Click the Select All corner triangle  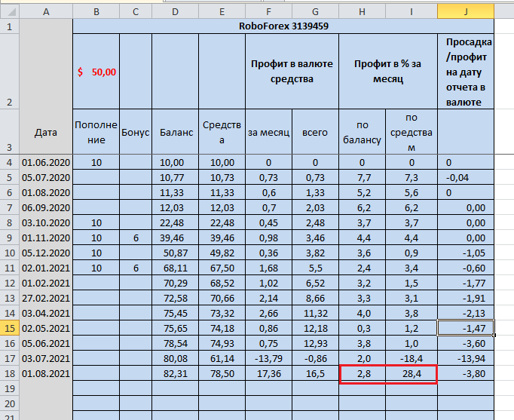click(10, 12)
